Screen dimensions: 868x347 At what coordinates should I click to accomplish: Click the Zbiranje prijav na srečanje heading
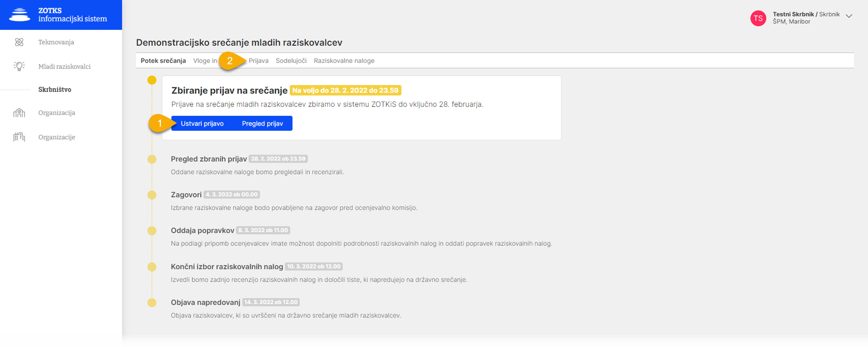229,91
